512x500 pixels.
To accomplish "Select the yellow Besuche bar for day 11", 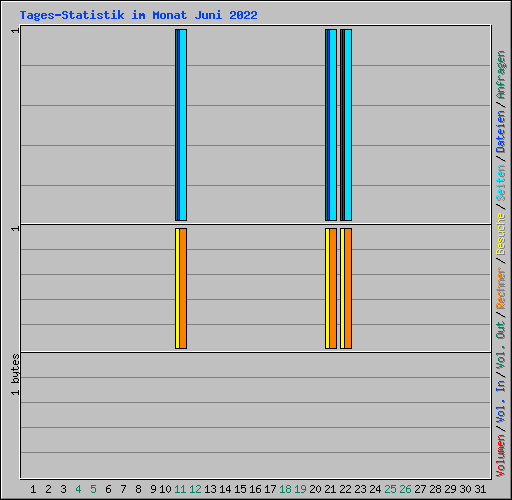I will [x=177, y=289].
